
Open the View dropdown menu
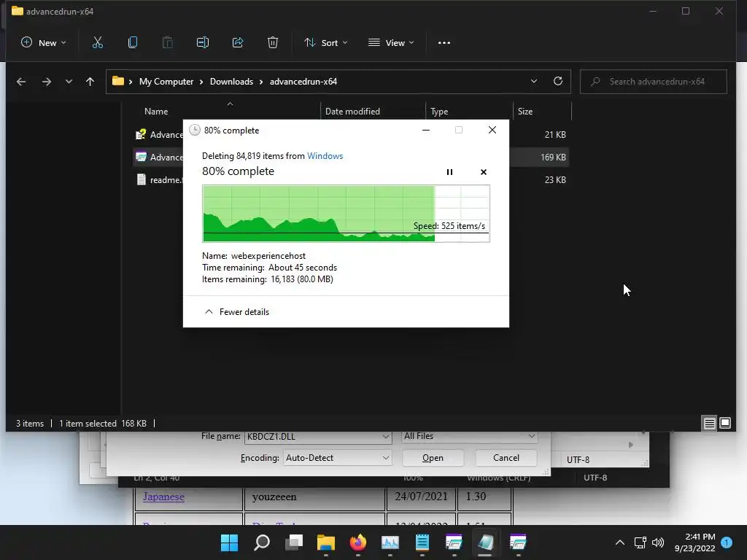[x=391, y=43]
